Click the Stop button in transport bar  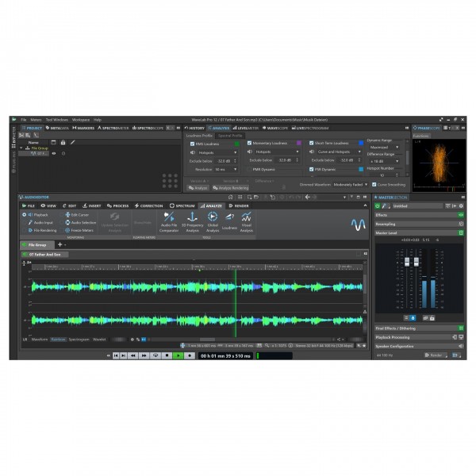167,355
